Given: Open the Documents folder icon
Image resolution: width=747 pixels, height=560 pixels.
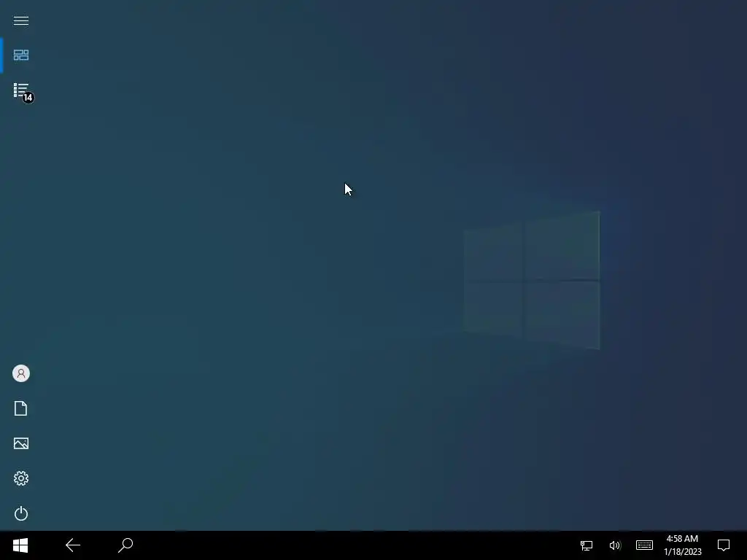Looking at the screenshot, I should [x=21, y=408].
